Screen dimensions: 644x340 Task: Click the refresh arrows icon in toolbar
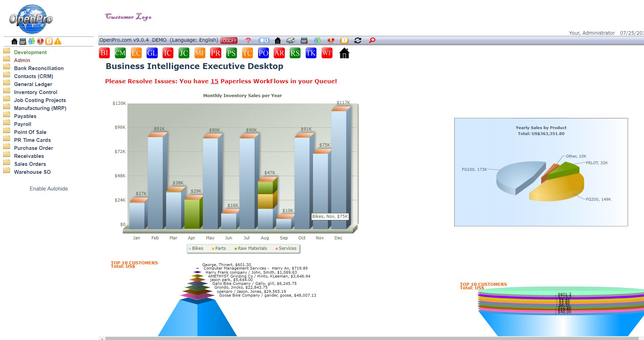click(x=358, y=41)
